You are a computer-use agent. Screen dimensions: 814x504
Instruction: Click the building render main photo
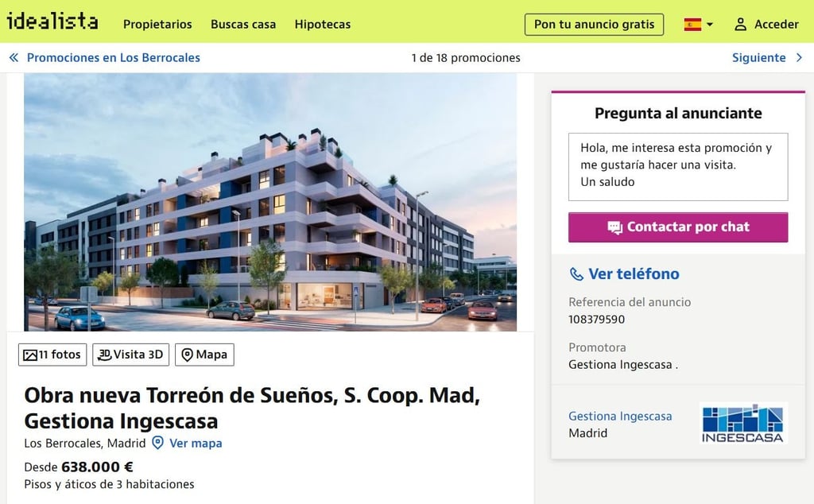270,202
